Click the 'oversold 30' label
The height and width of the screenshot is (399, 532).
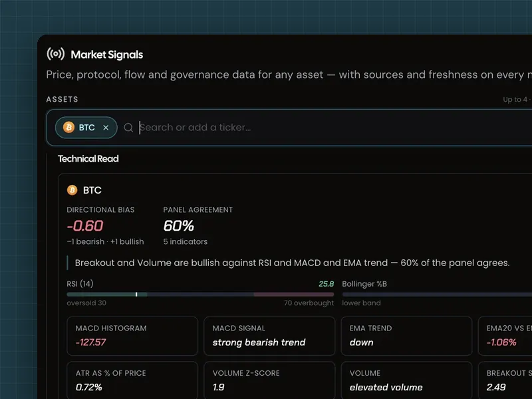coord(86,303)
